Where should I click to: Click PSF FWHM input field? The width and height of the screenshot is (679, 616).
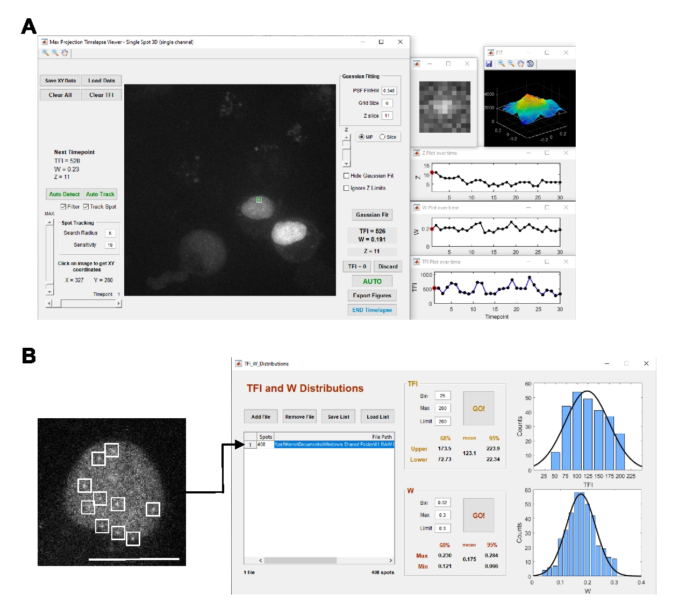click(389, 91)
